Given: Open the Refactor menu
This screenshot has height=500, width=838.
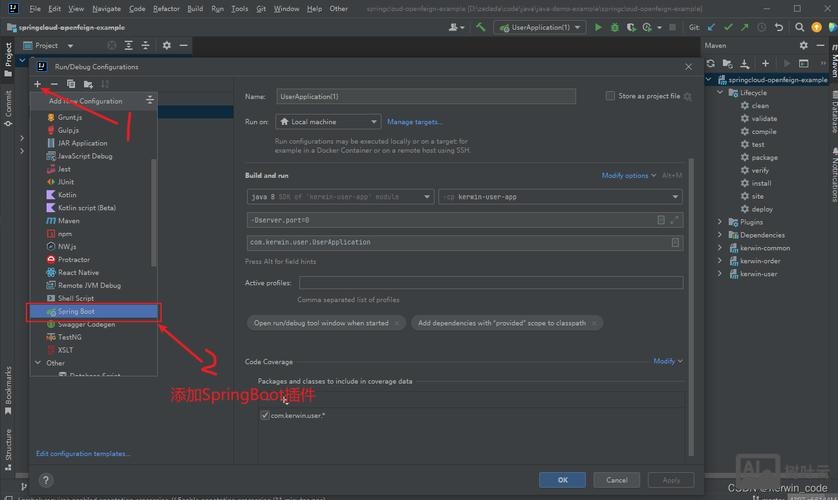Looking at the screenshot, I should coord(166,8).
